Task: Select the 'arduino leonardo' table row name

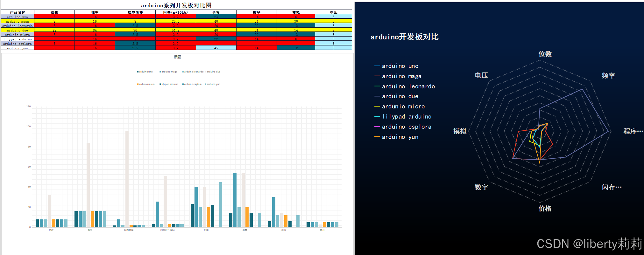Action: click(18, 25)
